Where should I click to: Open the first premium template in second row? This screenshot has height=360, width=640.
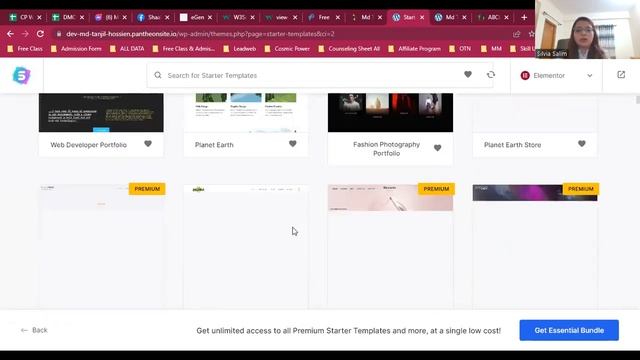tap(101, 246)
